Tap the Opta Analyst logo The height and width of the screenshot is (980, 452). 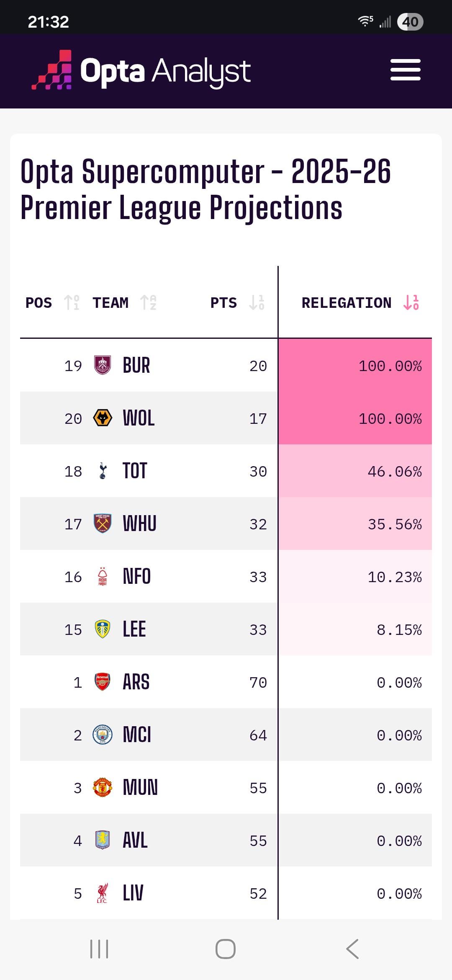coord(141,71)
